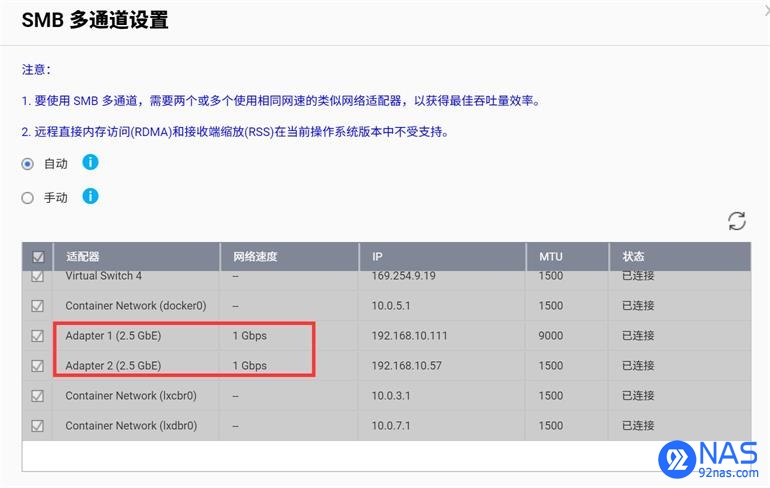Click 1 Gbps speed of Adapter 1
The width and height of the screenshot is (770, 488).
(x=249, y=336)
